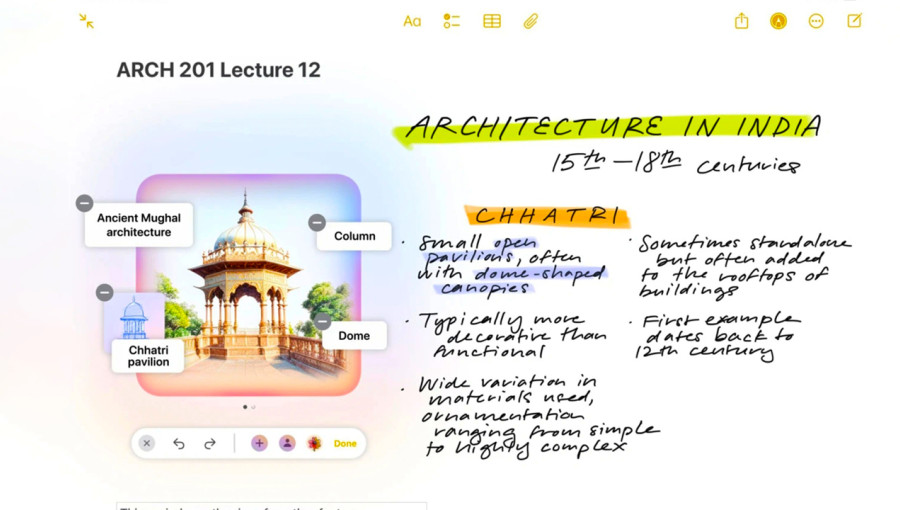Tap the 'Wide variation in materials' note
900x510 pixels.
pyautogui.click(x=531, y=416)
